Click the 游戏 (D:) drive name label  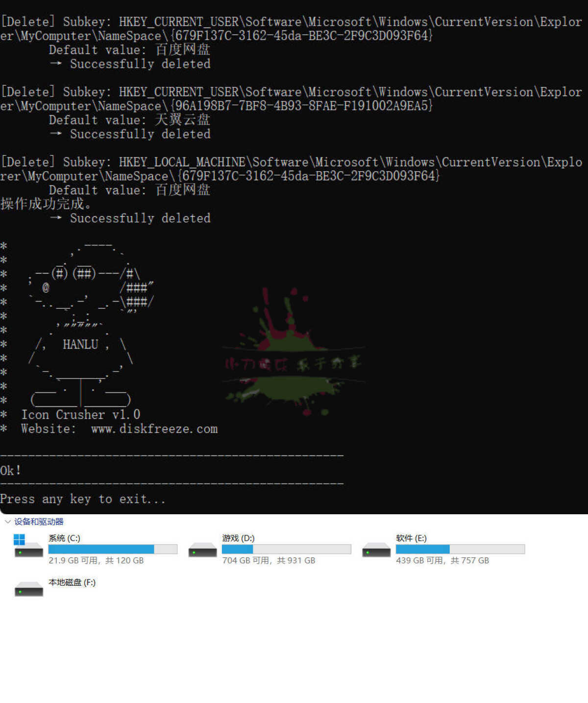tap(238, 538)
